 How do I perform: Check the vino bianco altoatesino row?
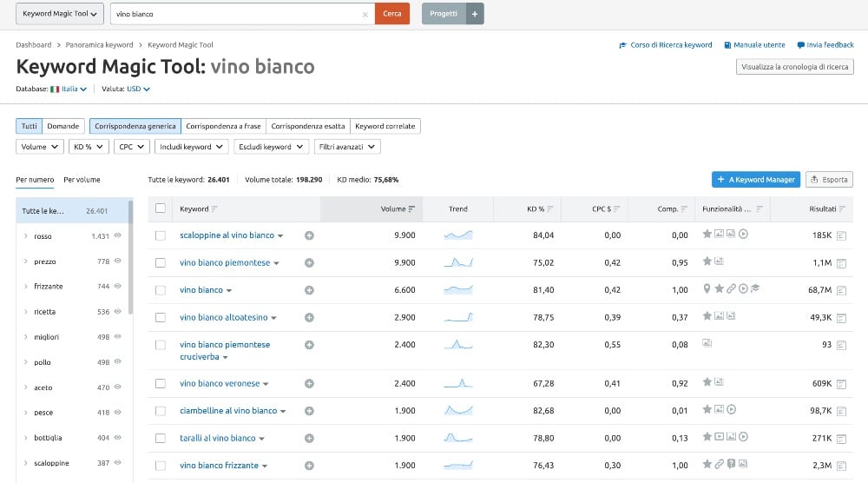[x=161, y=317]
